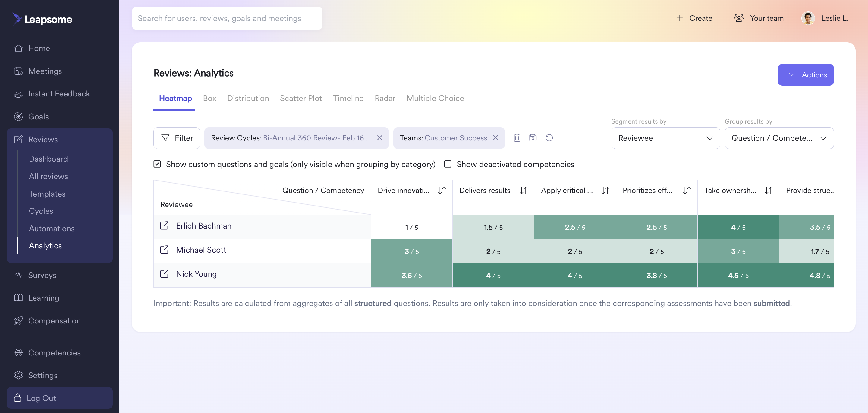Open All reviews submenu item
This screenshot has width=868, height=413.
click(x=48, y=176)
